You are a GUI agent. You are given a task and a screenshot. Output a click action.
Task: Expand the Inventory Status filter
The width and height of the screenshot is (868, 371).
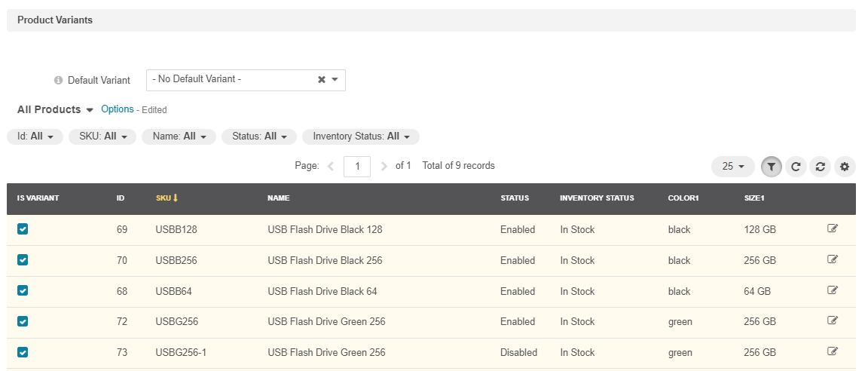(x=360, y=136)
